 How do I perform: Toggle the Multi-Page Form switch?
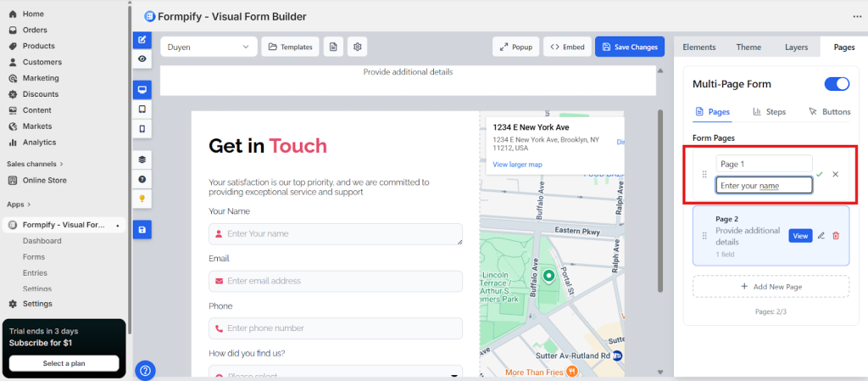tap(836, 83)
